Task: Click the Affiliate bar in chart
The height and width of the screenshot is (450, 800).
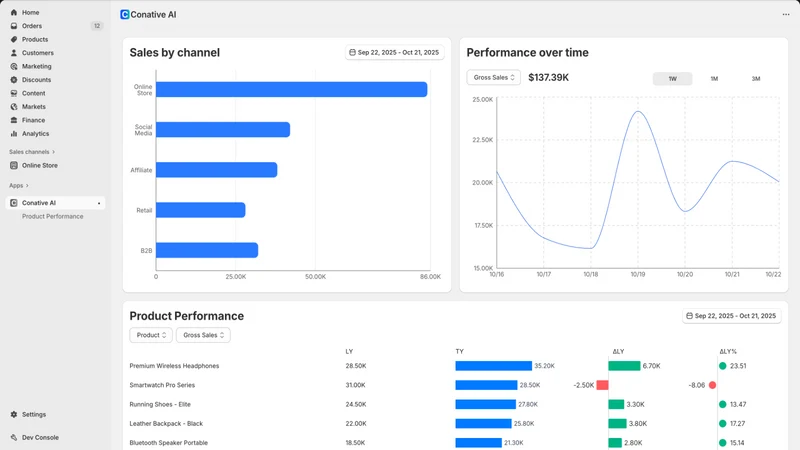Action: 216,170
